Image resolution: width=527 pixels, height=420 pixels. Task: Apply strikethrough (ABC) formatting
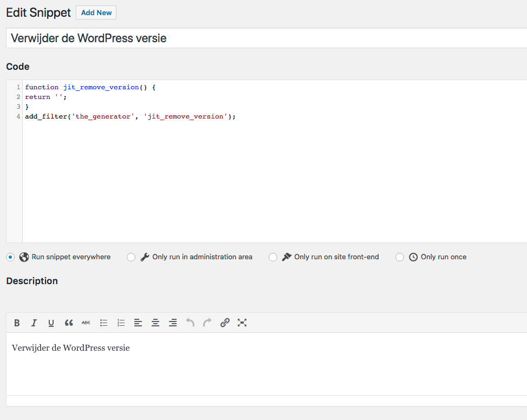86,323
